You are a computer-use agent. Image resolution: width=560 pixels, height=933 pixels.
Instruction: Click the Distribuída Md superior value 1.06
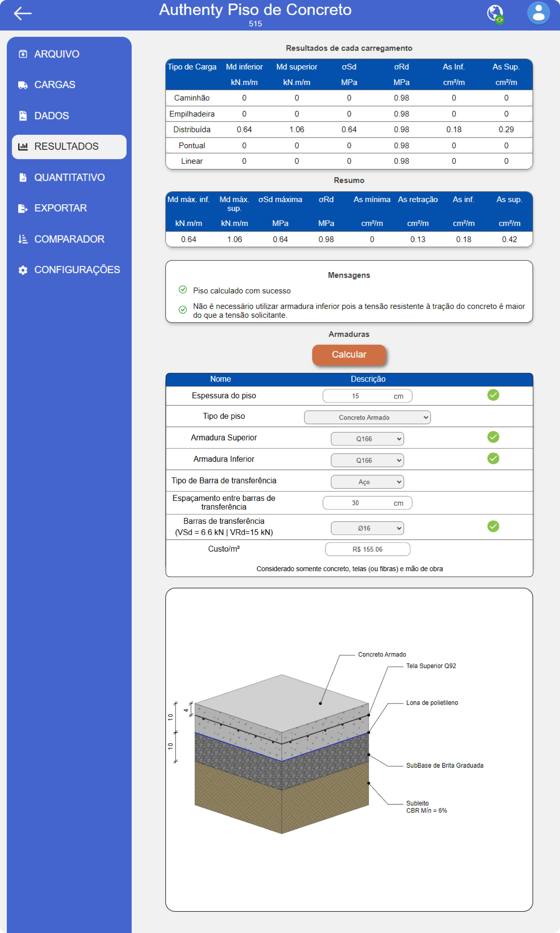[297, 130]
